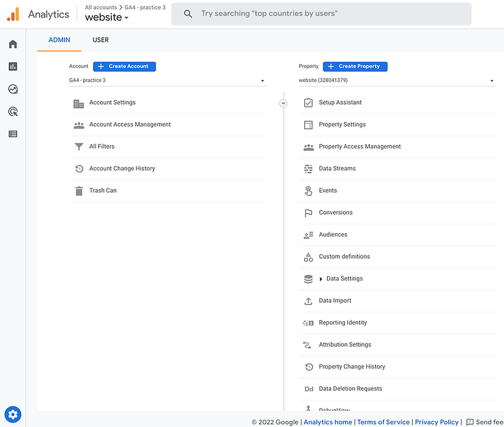504x427 pixels.
Task: Open the Events text entry
Action: pyautogui.click(x=328, y=190)
